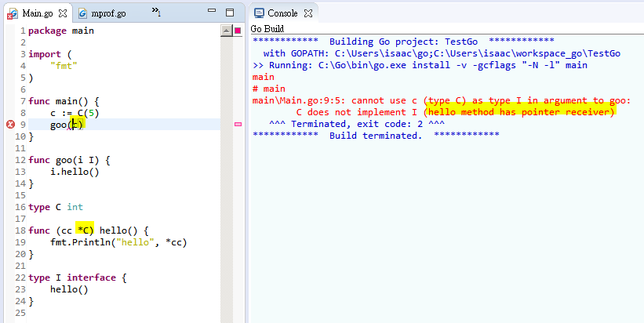
Task: Close the Console view tab
Action: tap(308, 13)
